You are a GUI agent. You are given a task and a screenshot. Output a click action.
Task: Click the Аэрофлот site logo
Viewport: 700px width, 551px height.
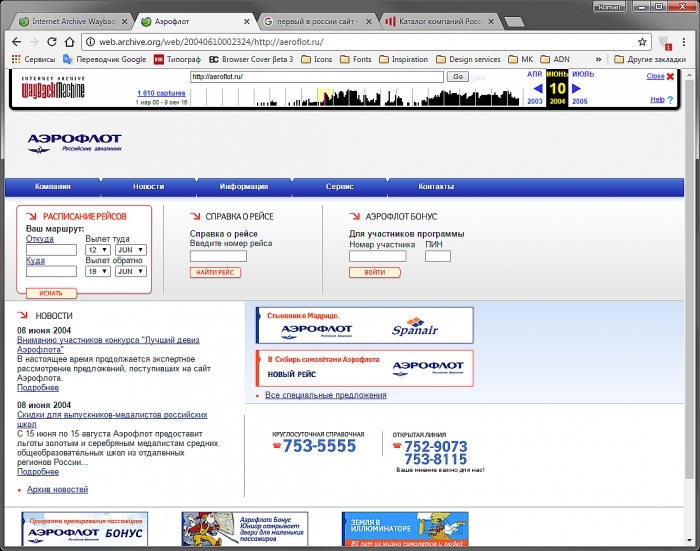pyautogui.click(x=74, y=143)
